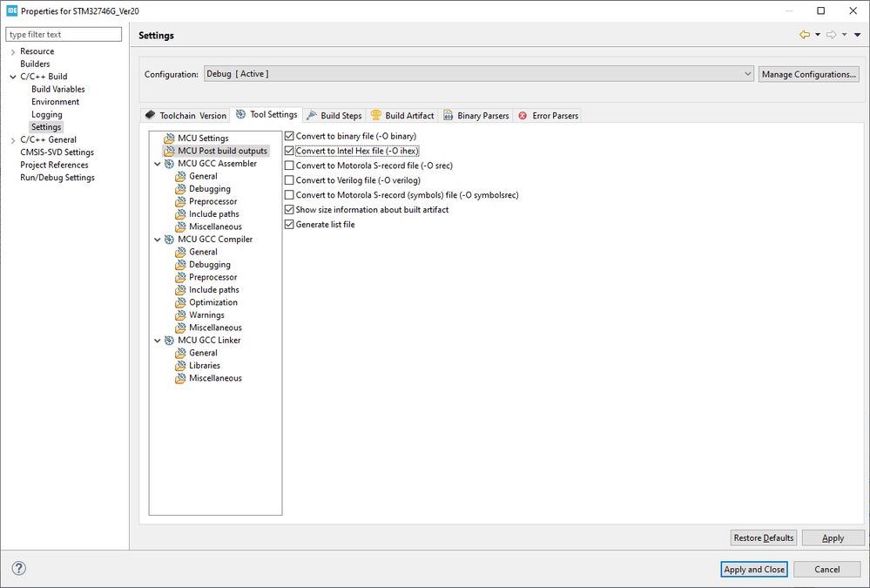Switch to the Toolchain Version tab

click(x=185, y=116)
